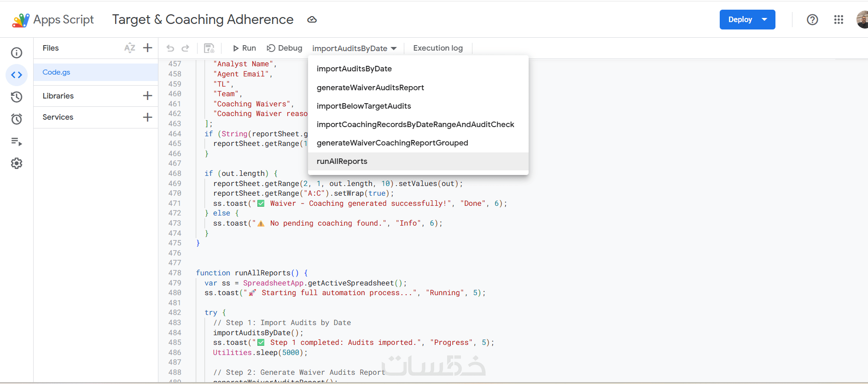Viewport: 868px width, 384px height.
Task: Open the Executions list icon
Action: tap(17, 141)
